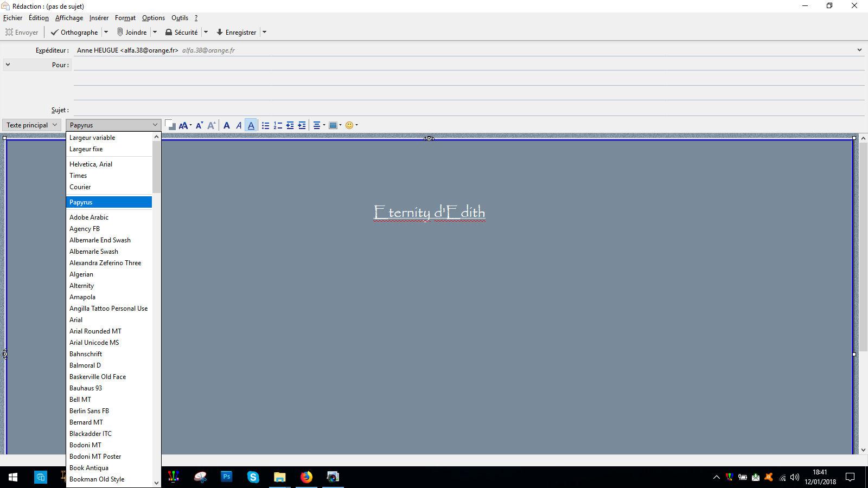Click the font list scroll-down arrow

tap(157, 483)
